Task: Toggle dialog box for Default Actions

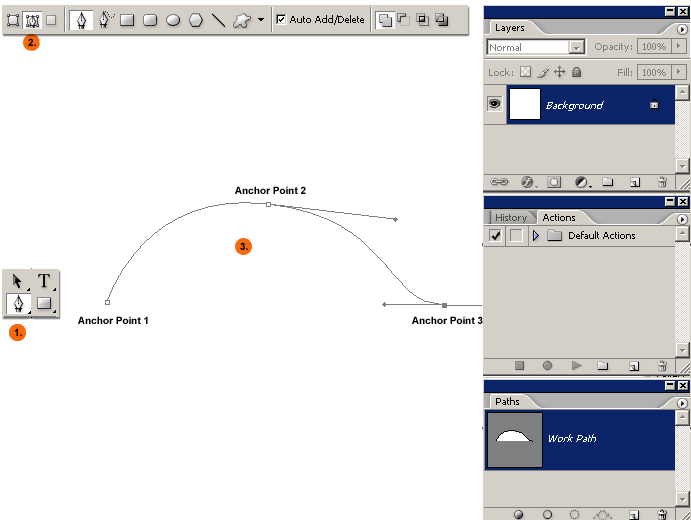Action: (516, 235)
